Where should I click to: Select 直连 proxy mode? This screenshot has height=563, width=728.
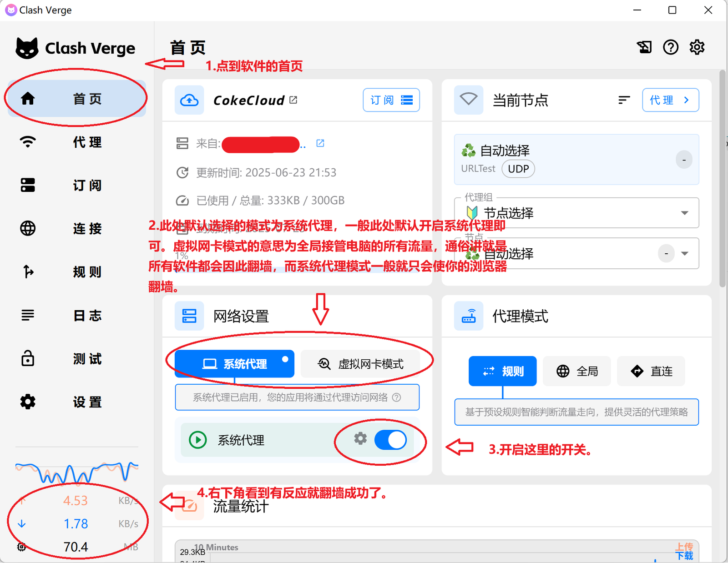(651, 371)
